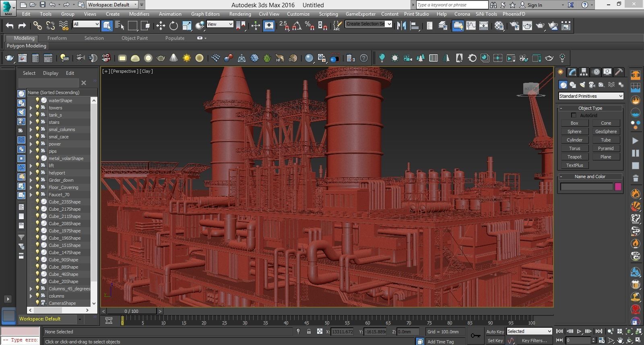Click the pink object color swatch
Viewport: 644px width, 345px height.
618,187
